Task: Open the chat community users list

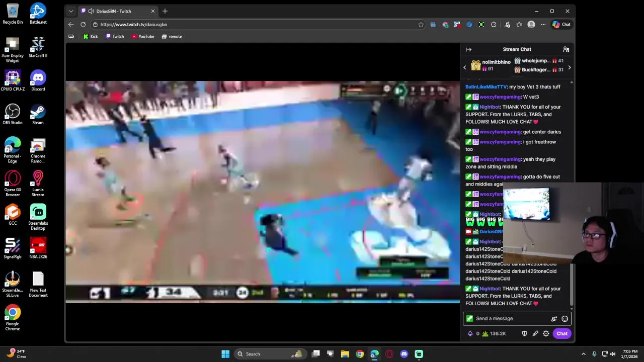Action: pyautogui.click(x=566, y=49)
